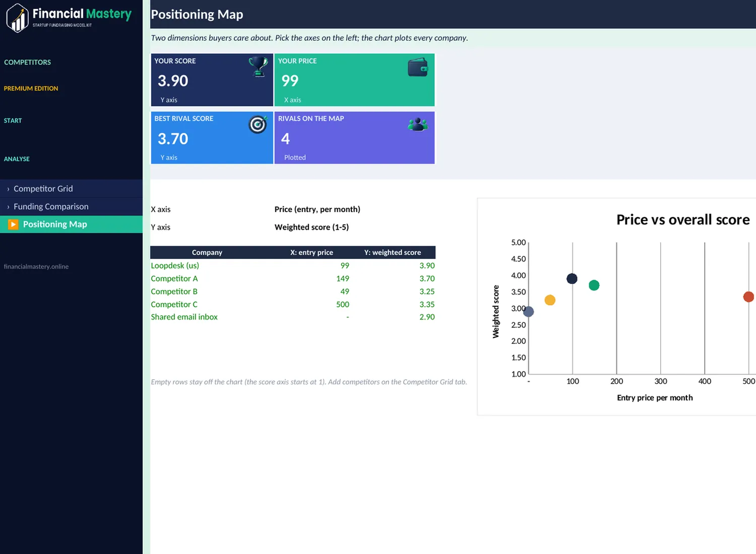Expand the Competitor Grid chevron
Screen dimensions: 756x554
coord(8,189)
